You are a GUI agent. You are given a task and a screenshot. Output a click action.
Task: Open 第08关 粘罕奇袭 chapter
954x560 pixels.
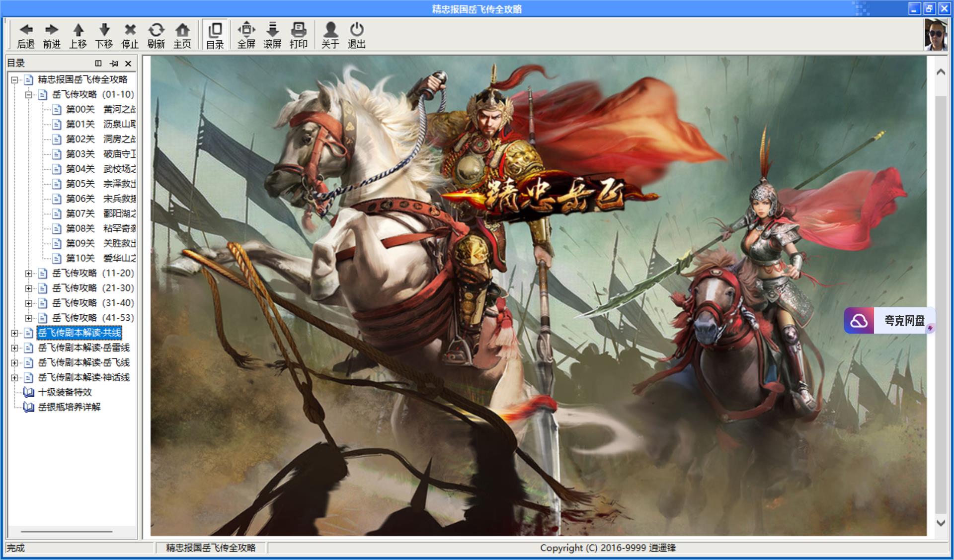click(101, 228)
